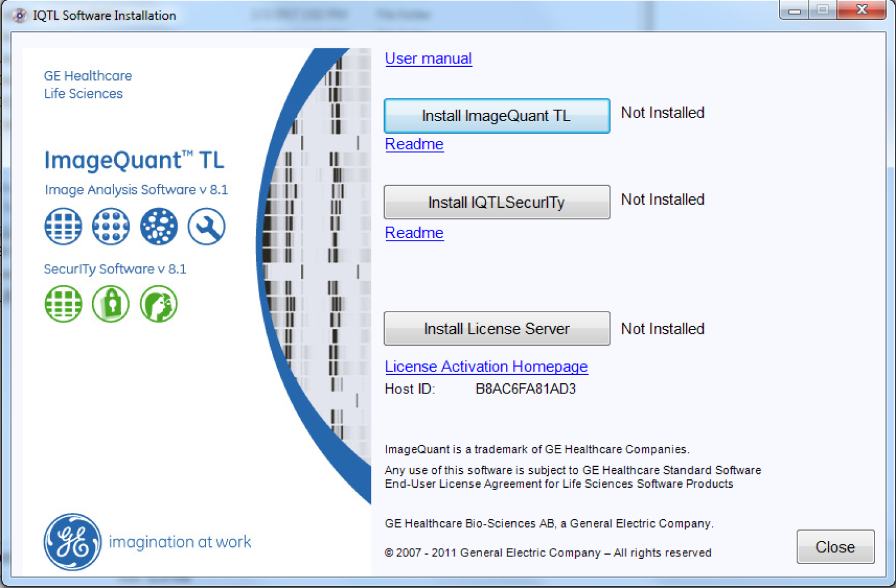Click Not Installed status beside IQTLSecurITy
Screen dimensions: 896x588
point(663,199)
